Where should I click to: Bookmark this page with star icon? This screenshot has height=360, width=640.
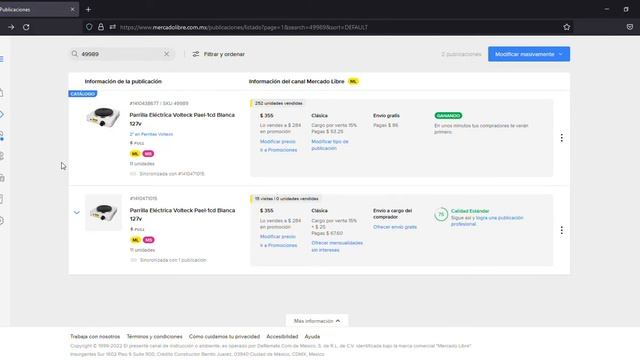tap(567, 27)
